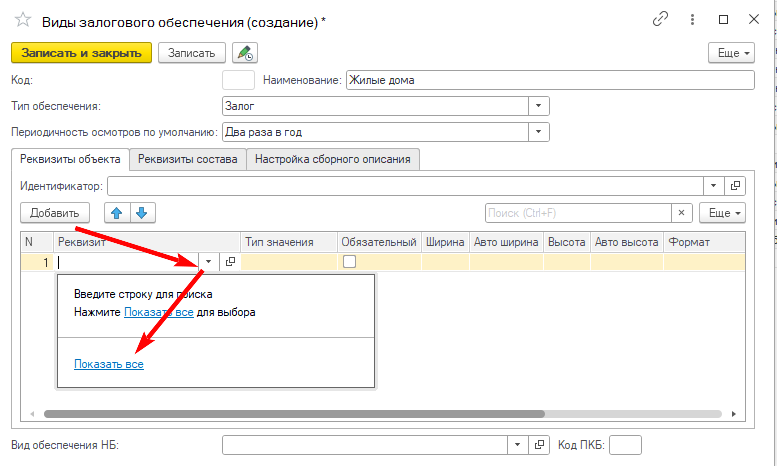Add form to favorites with star icon
Image resolution: width=777 pixels, height=466 pixels.
click(23, 21)
